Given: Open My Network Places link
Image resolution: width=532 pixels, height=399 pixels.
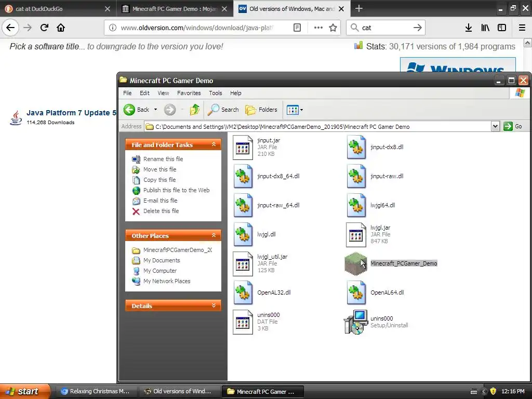Looking at the screenshot, I should 167,281.
